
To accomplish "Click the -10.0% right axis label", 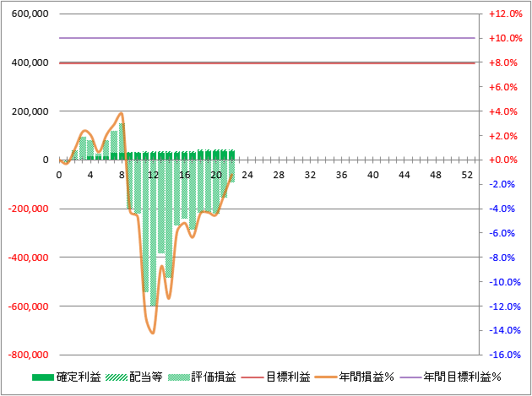I will (504, 282).
